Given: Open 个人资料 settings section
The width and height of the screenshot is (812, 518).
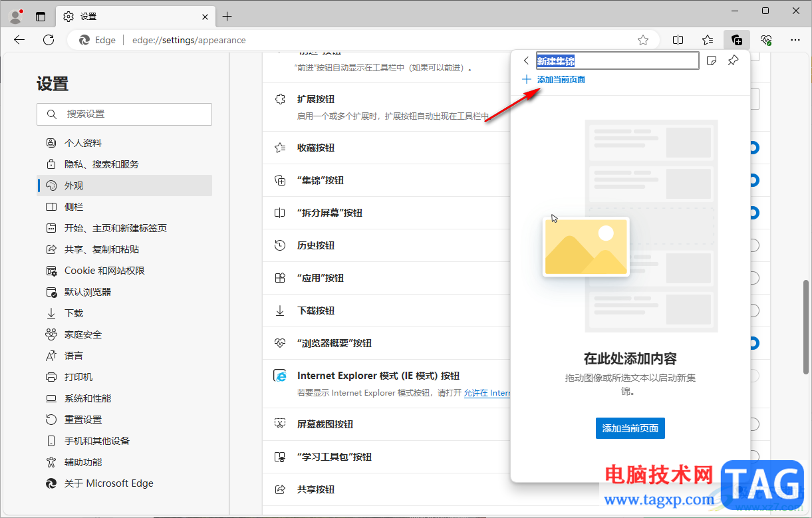Looking at the screenshot, I should pos(124,143).
